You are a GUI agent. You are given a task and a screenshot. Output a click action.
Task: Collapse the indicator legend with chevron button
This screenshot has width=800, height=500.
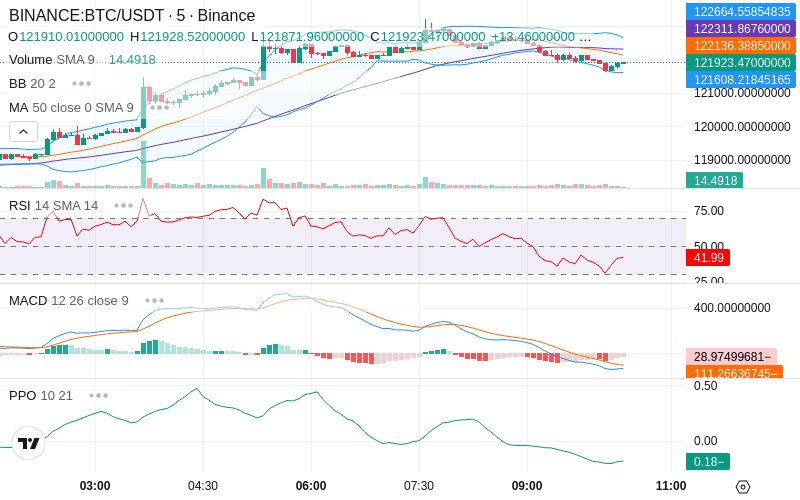[x=23, y=132]
